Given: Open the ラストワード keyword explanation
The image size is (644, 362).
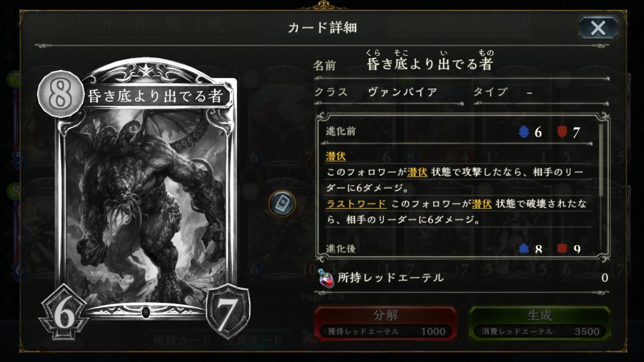Looking at the screenshot, I should (x=356, y=204).
